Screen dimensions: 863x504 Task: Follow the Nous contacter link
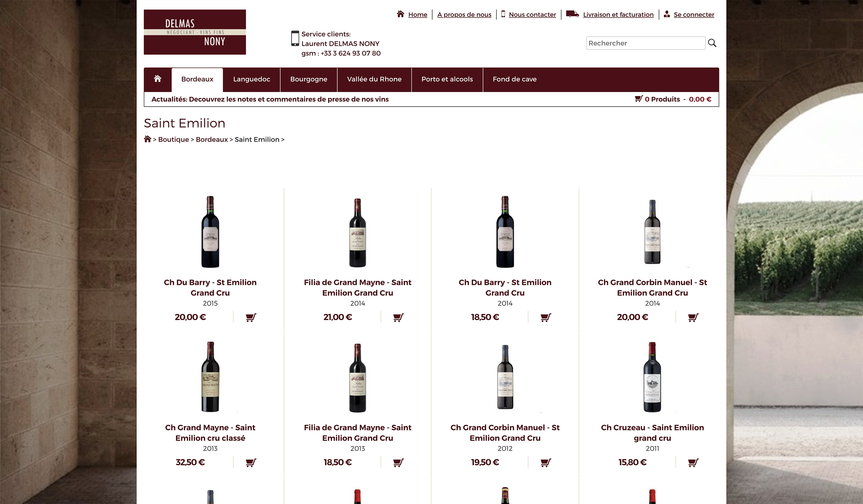coord(532,14)
